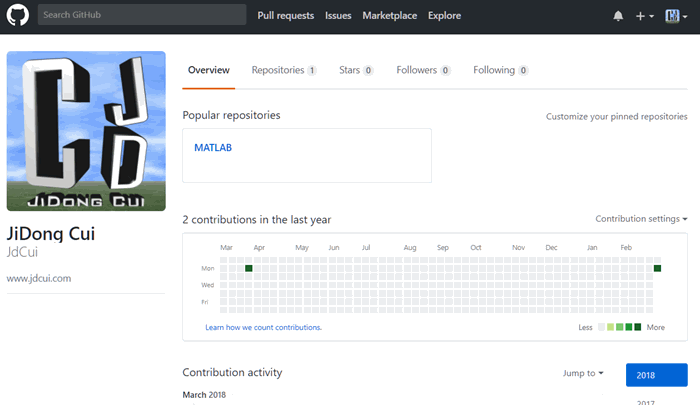View the Followers tab
Viewport: 700px width, 405px height.
423,70
